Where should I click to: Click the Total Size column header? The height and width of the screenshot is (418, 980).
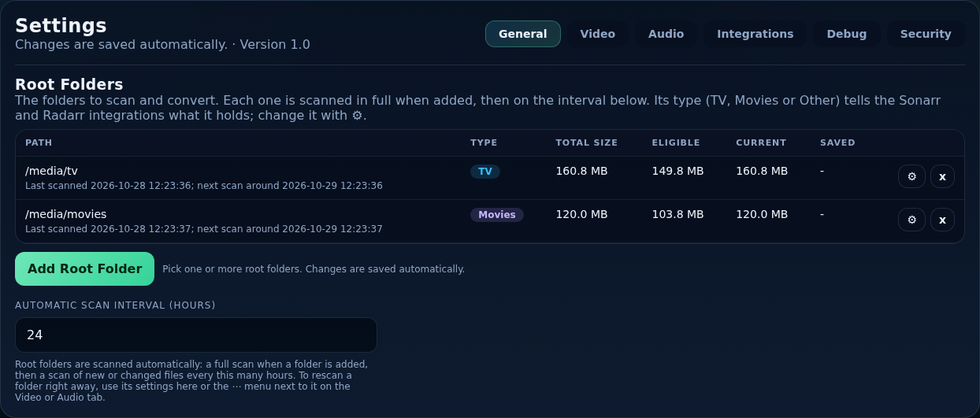[587, 142]
